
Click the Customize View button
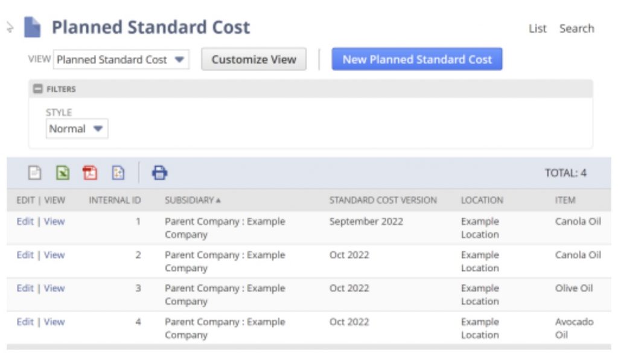[253, 60]
